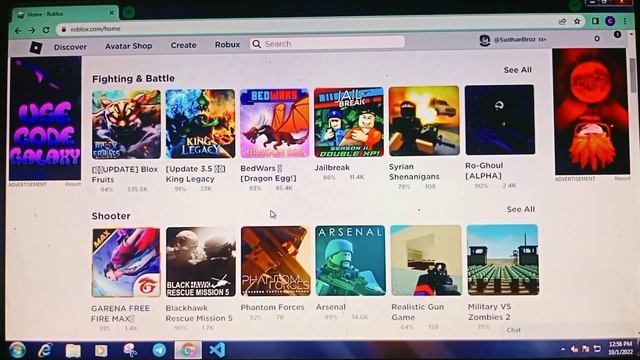Open the Jailbreak game thumbnail
640x360 pixels.
coord(349,122)
